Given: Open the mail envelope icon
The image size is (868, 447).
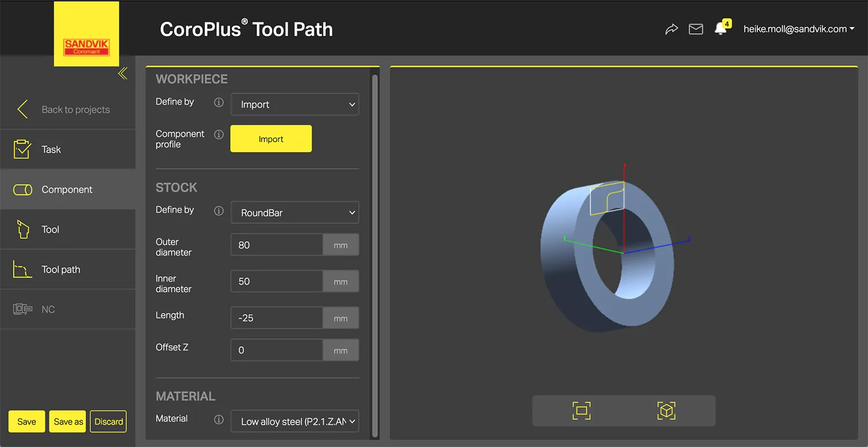Looking at the screenshot, I should [696, 29].
